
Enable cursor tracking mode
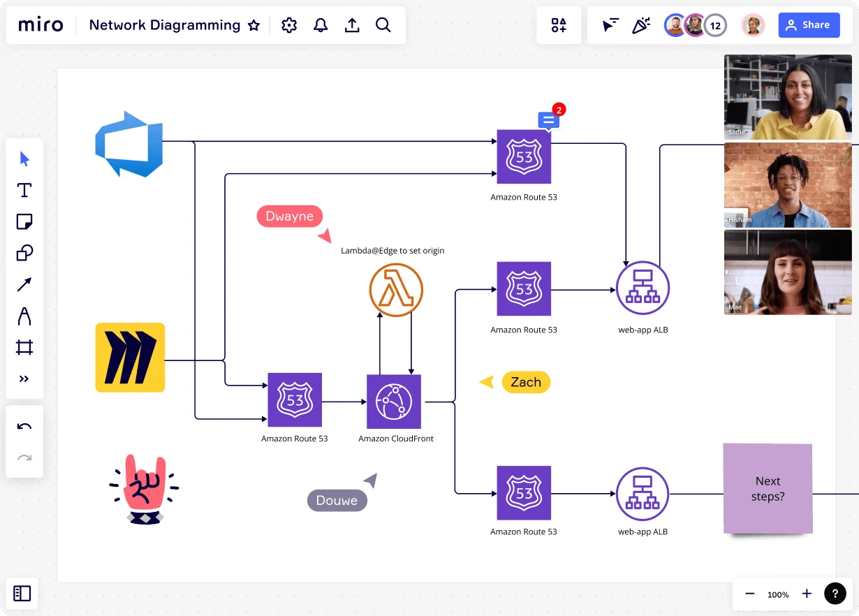click(x=610, y=25)
